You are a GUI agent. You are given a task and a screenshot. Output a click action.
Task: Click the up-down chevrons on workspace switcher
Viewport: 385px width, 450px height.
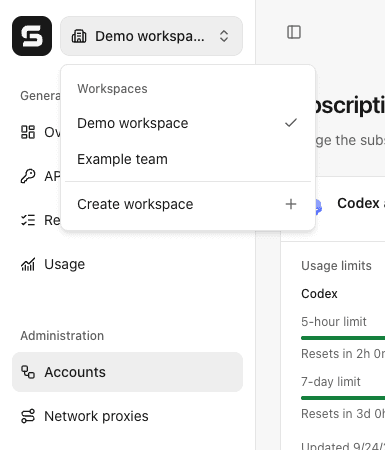[x=224, y=36]
